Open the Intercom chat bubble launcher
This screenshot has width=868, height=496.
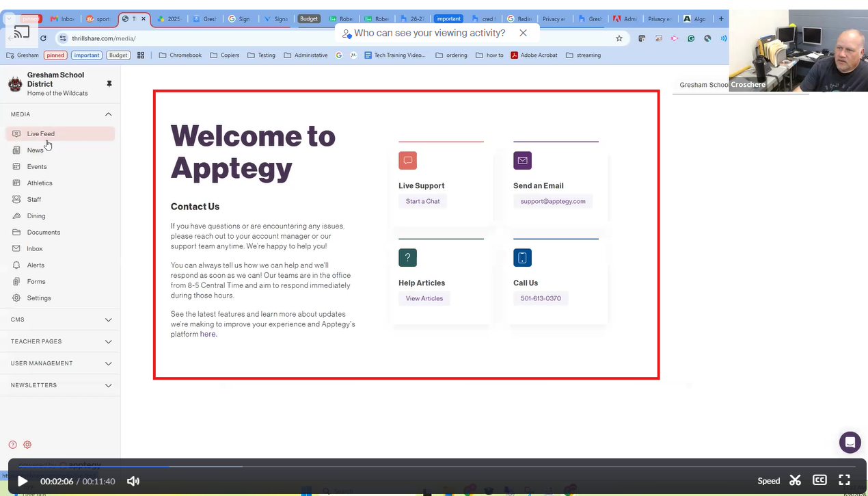point(850,442)
